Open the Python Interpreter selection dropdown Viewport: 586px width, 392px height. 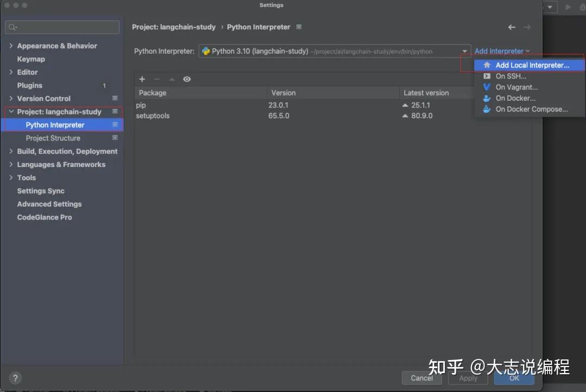465,51
